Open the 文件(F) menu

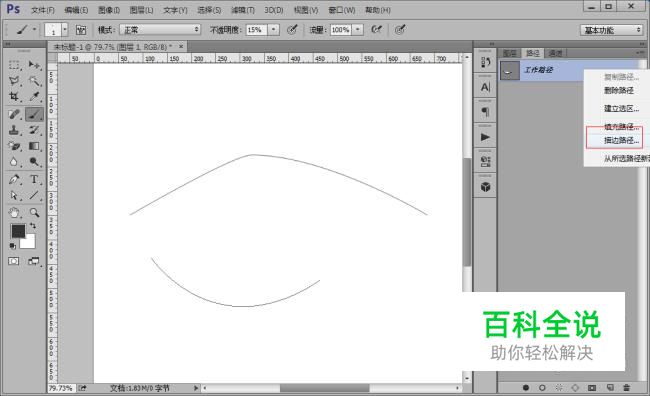point(43,10)
